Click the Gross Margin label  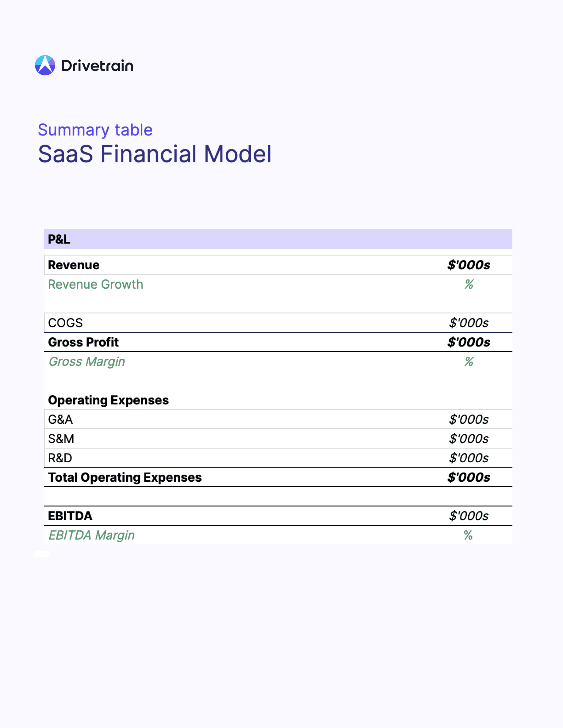(x=87, y=362)
